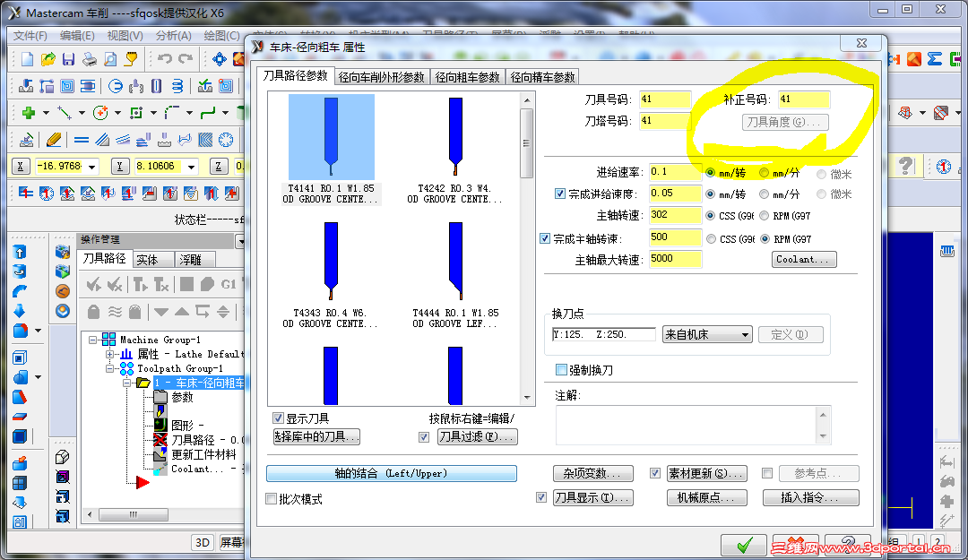Viewport: 968px width, 560px height.
Task: Save using the floppy disk icon
Action: [68, 59]
